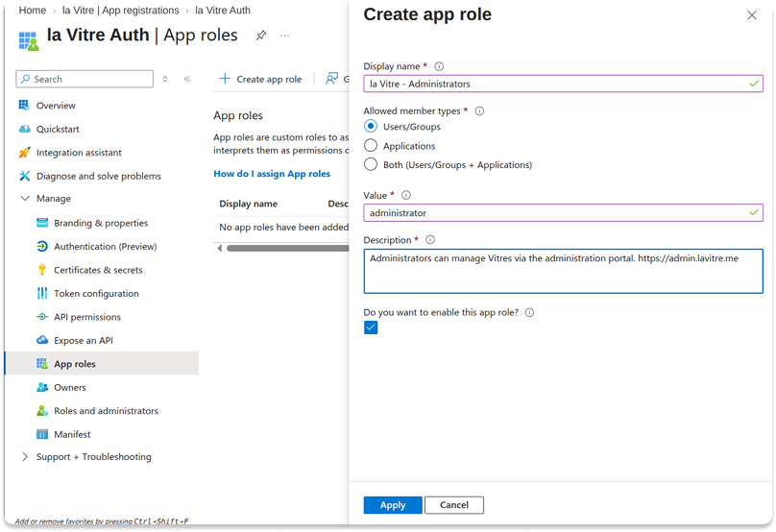Uncheck the enable this app role checkbox

[x=371, y=327]
